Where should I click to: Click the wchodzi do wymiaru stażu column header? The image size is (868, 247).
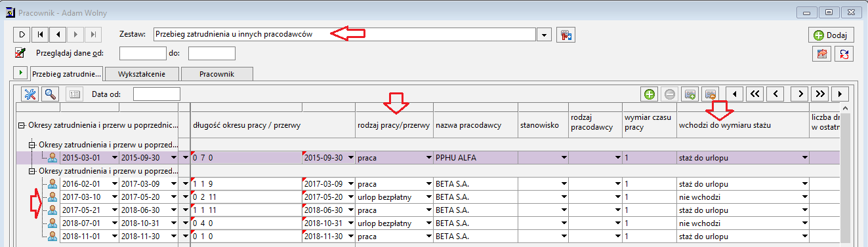pos(743,124)
